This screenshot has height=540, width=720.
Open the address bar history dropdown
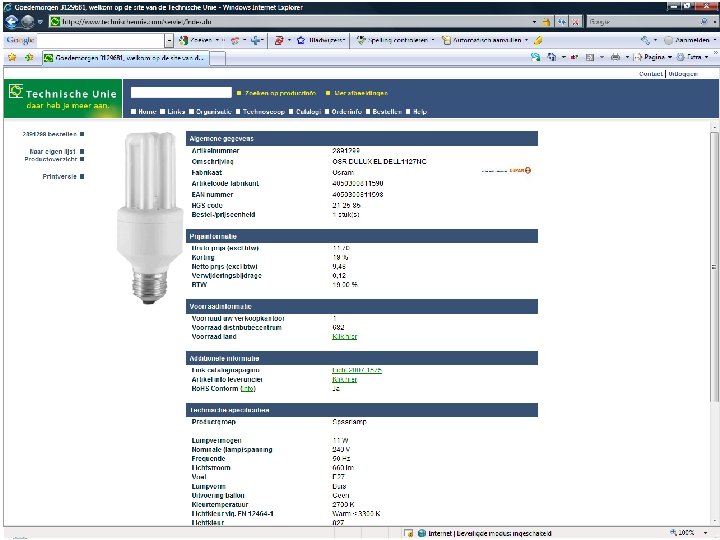(x=534, y=22)
